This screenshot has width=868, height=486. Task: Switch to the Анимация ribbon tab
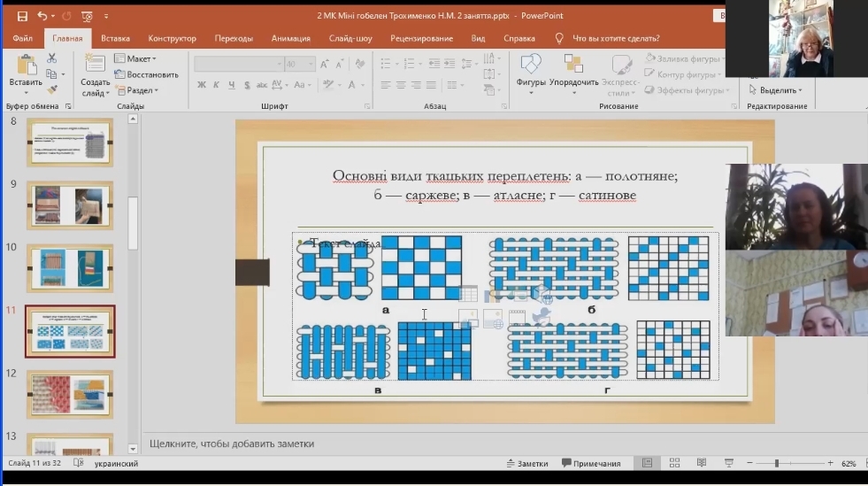(290, 38)
